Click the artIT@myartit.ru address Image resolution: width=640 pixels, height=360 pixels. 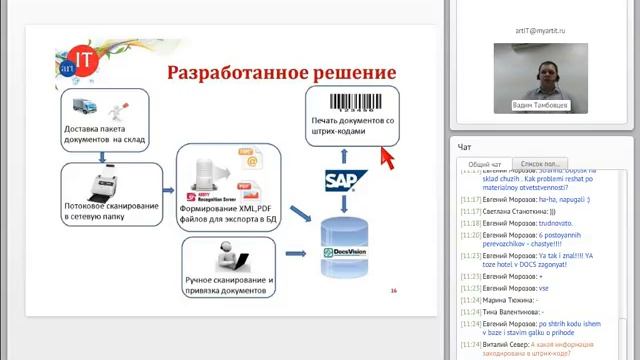coord(540,31)
